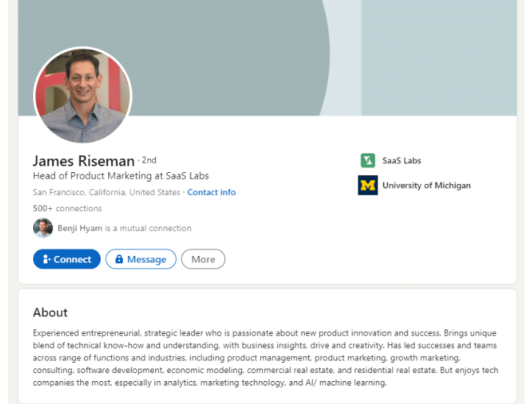The height and width of the screenshot is (409, 532).
Task: Open the Contact info link
Action: coord(211,192)
